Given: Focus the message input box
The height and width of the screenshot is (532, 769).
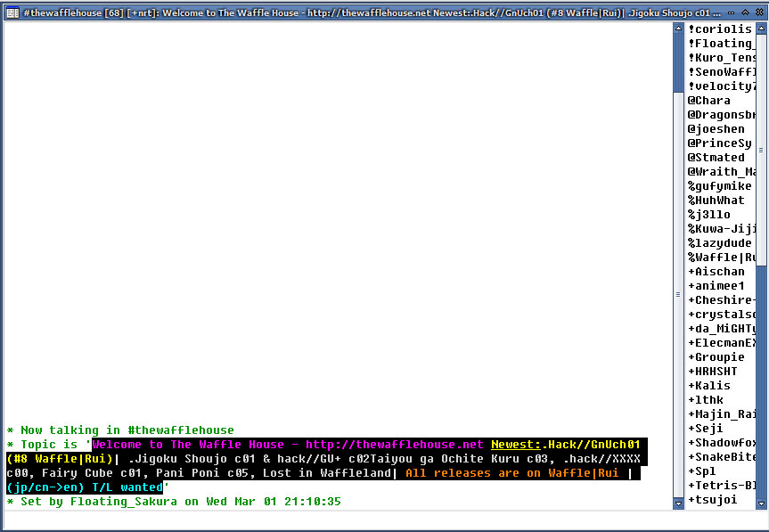Looking at the screenshot, I should click(x=383, y=520).
